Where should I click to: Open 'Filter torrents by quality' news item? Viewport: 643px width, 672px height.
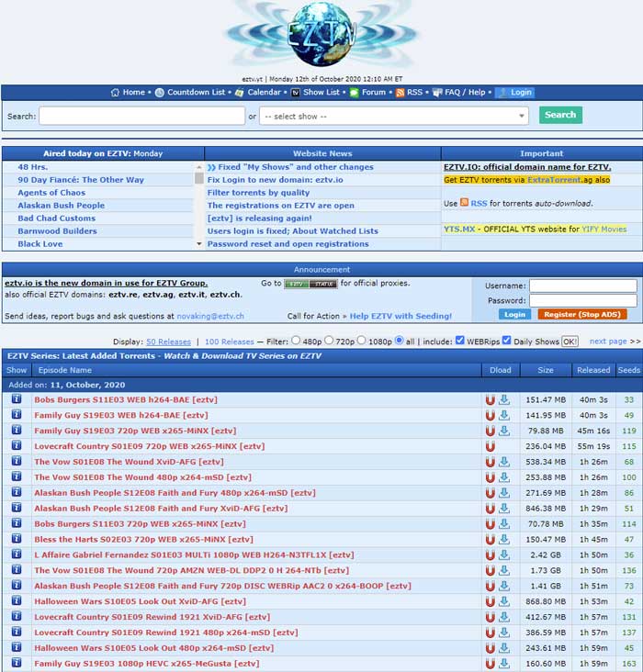click(258, 193)
